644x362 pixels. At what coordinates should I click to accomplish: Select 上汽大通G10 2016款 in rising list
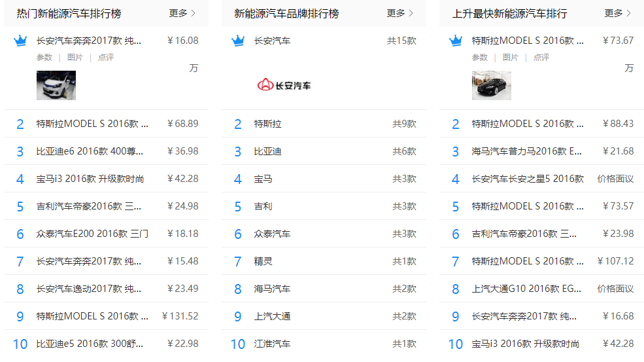525,289
